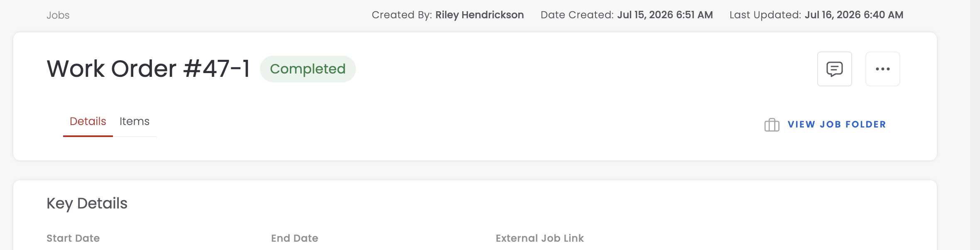
Task: Switch to the Items tab
Action: click(135, 121)
